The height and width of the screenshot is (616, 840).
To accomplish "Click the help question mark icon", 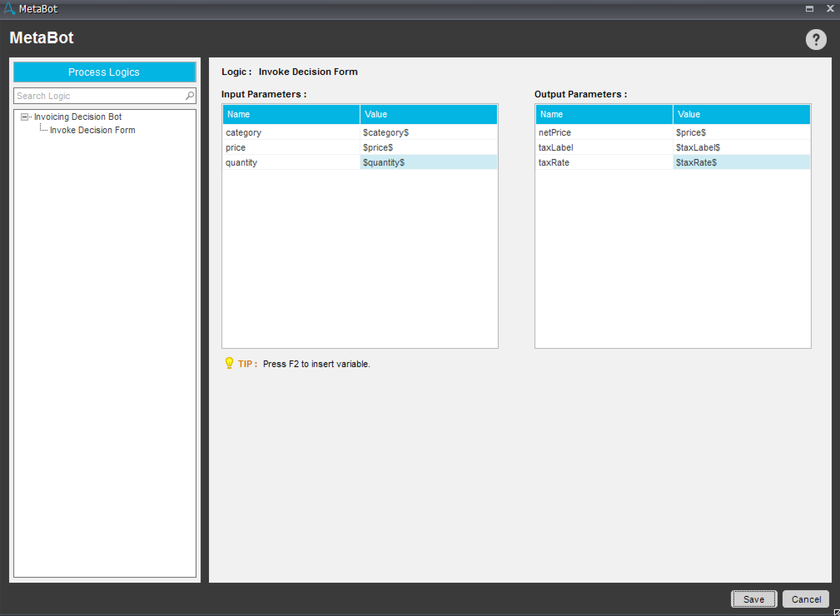I will coord(816,40).
